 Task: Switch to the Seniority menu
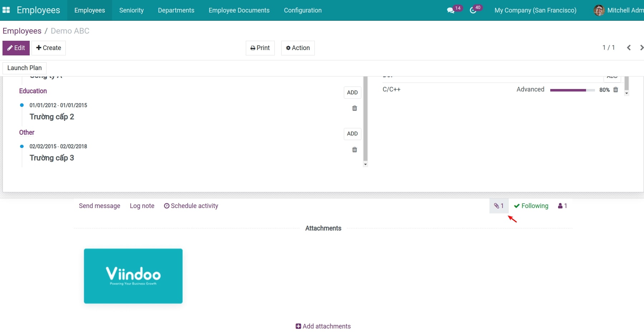pyautogui.click(x=131, y=10)
